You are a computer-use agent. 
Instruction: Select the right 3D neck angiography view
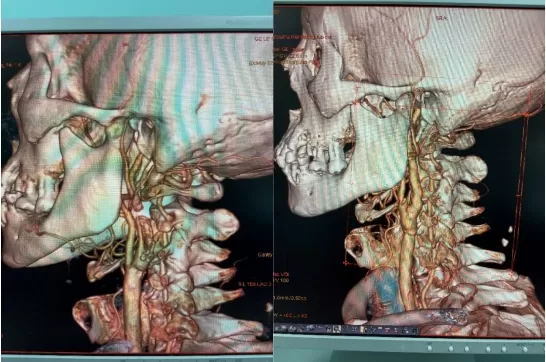click(x=409, y=171)
